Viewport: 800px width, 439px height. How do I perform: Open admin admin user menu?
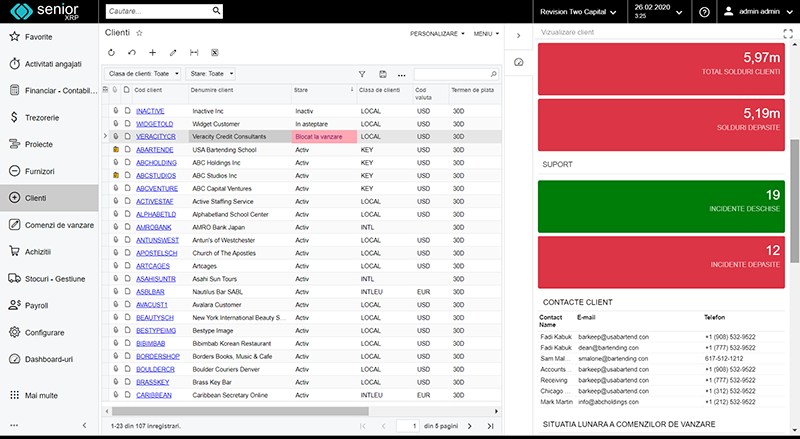click(x=758, y=12)
